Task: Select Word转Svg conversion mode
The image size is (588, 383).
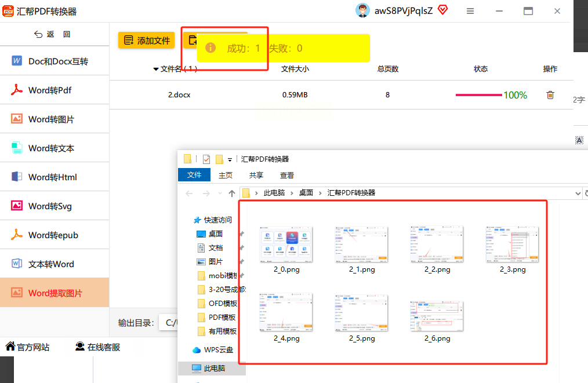Action: point(55,206)
